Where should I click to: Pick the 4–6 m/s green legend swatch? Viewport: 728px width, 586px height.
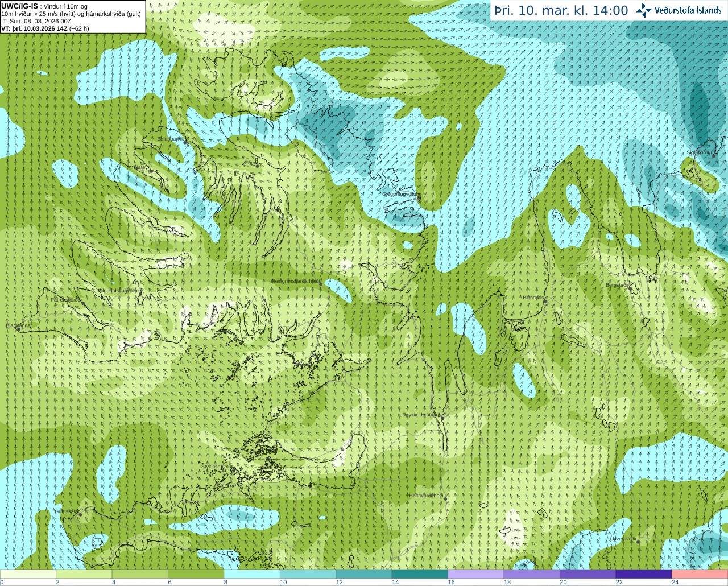click(140, 574)
